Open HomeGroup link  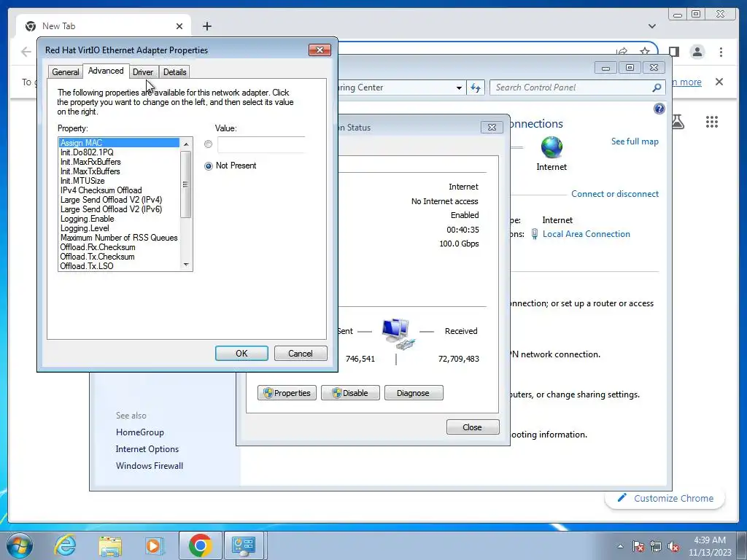(x=140, y=432)
